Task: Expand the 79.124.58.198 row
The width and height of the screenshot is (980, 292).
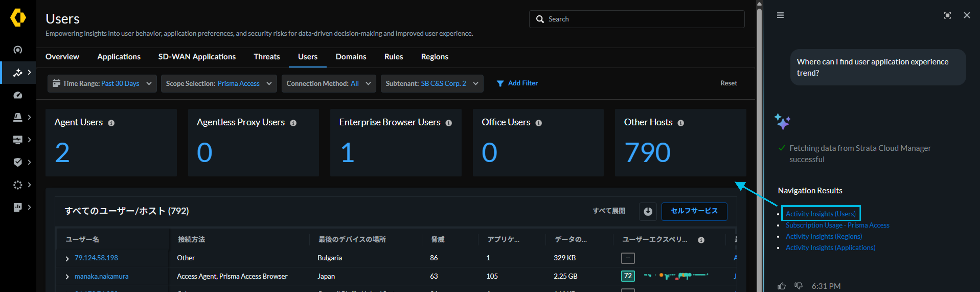Action: point(67,259)
